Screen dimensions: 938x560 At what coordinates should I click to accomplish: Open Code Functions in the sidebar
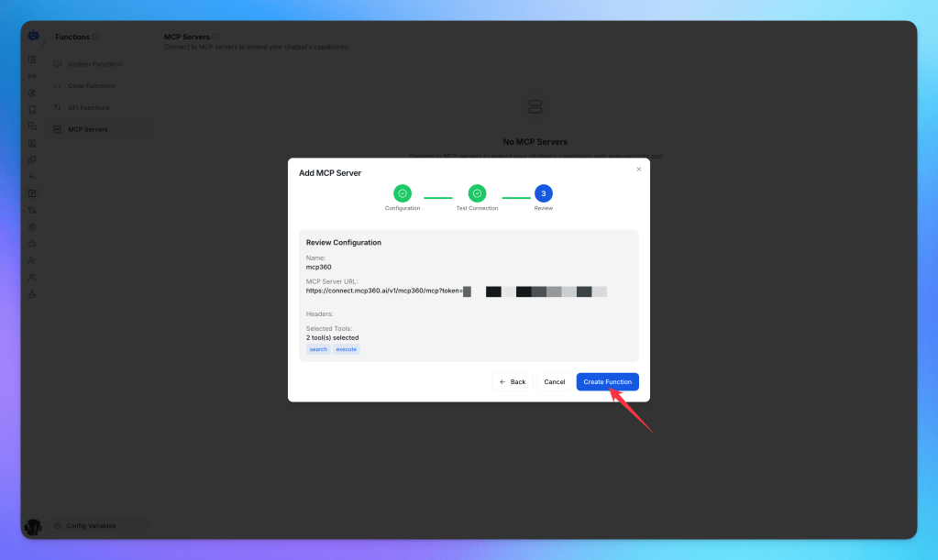(x=92, y=86)
